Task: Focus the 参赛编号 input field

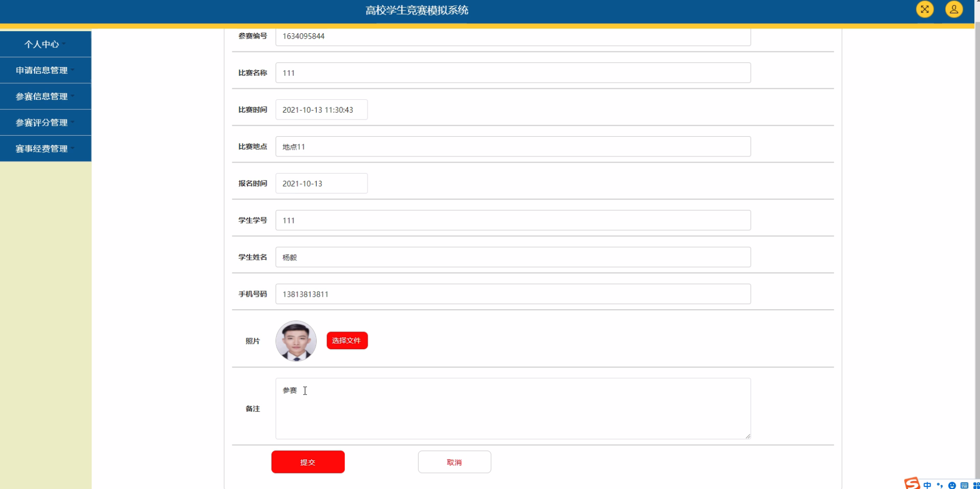Action: point(513,36)
